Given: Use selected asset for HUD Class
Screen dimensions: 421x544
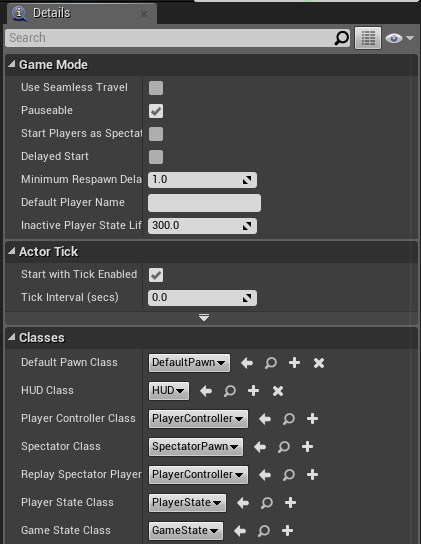Looking at the screenshot, I should click(x=206, y=391).
